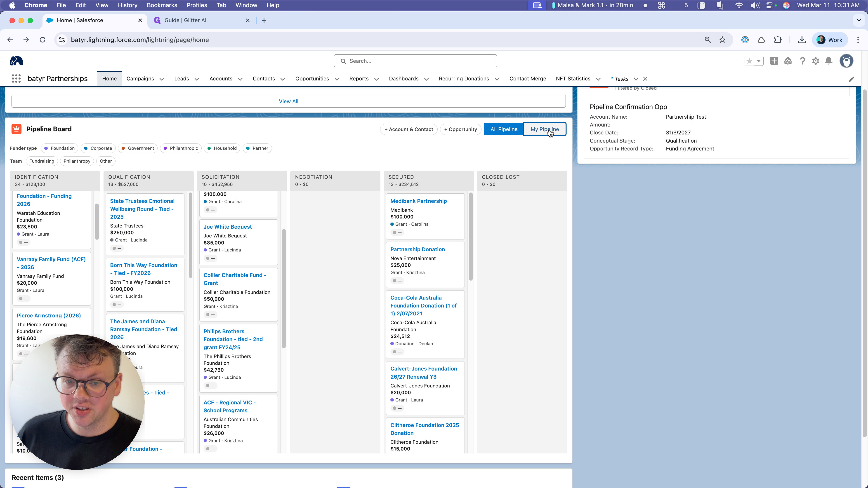The height and width of the screenshot is (488, 868).
Task: Expand the Dashboards tab chevron
Action: [426, 79]
